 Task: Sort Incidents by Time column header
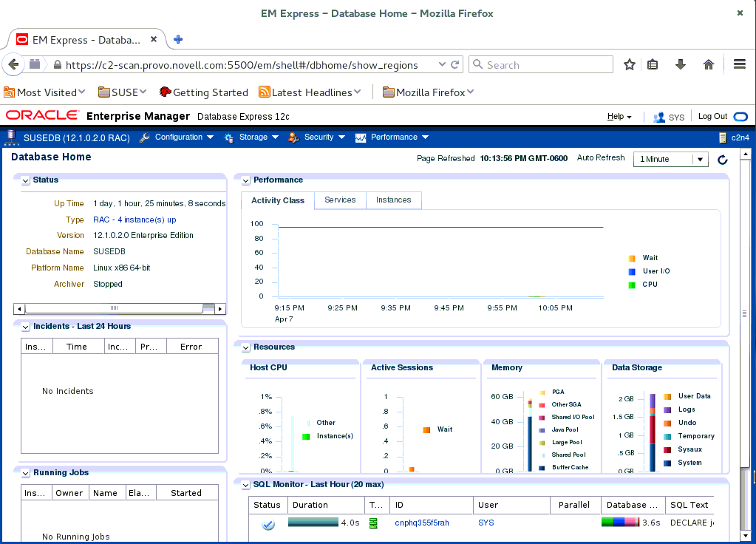78,347
